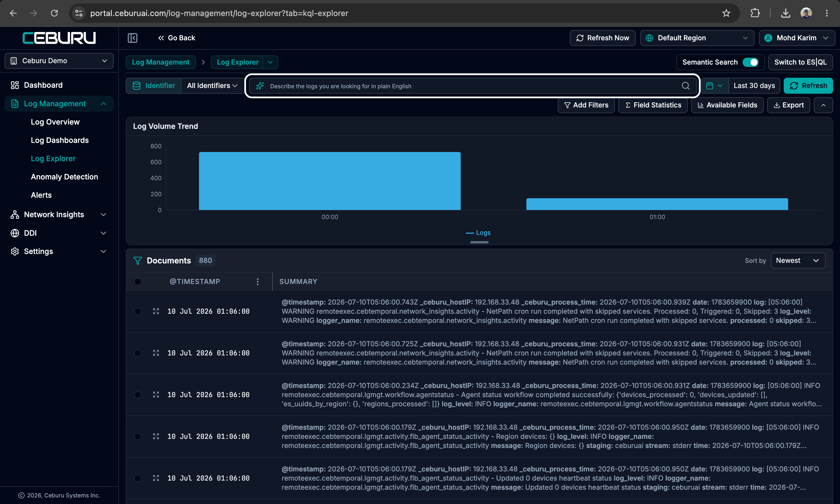Click the Log Management breadcrumb
840x504 pixels.
point(161,62)
